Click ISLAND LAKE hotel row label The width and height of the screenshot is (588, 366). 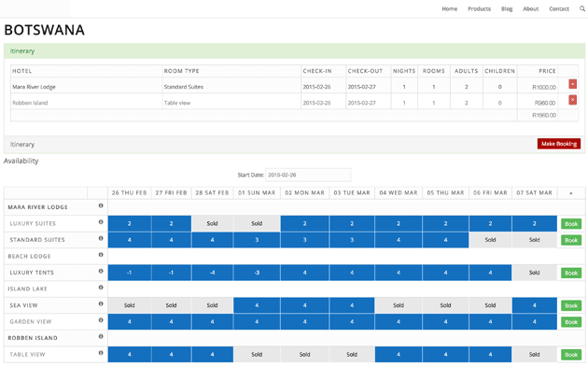point(27,289)
